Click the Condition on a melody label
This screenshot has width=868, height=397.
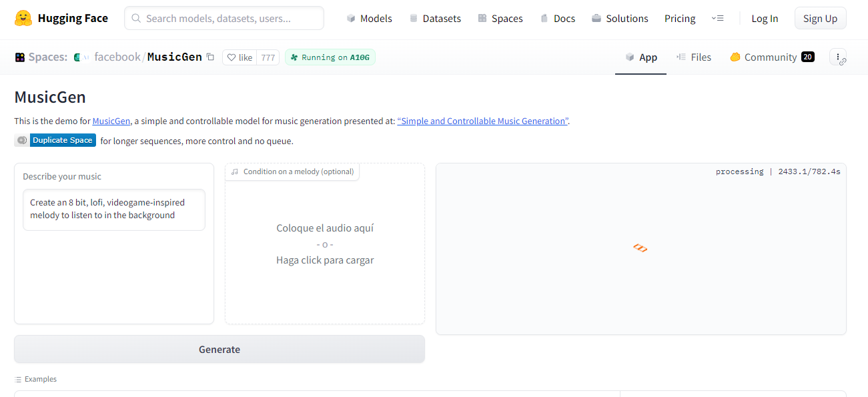pos(292,171)
